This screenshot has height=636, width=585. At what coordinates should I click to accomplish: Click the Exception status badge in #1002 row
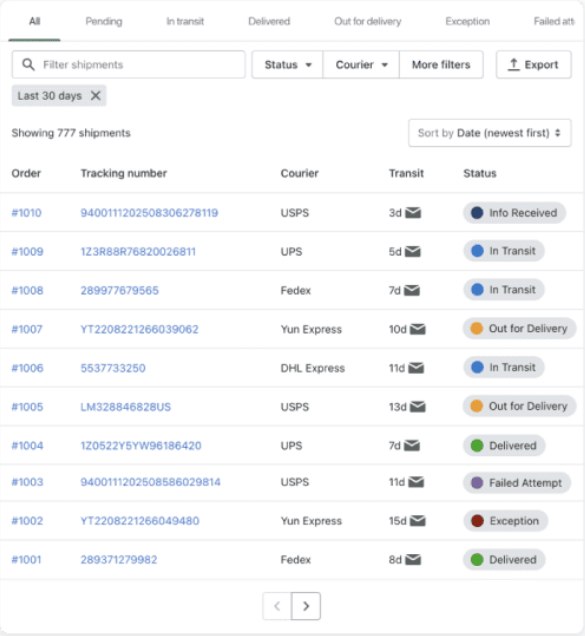(x=505, y=521)
